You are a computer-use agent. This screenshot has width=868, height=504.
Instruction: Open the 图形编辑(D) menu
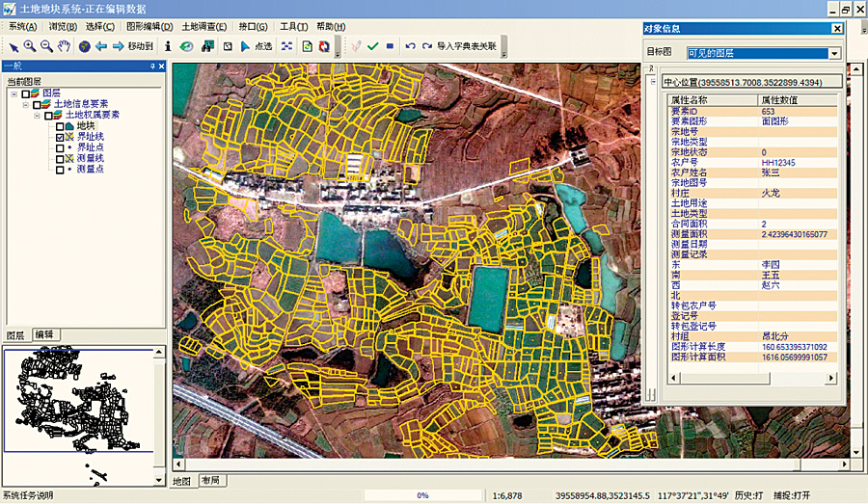pyautogui.click(x=149, y=26)
